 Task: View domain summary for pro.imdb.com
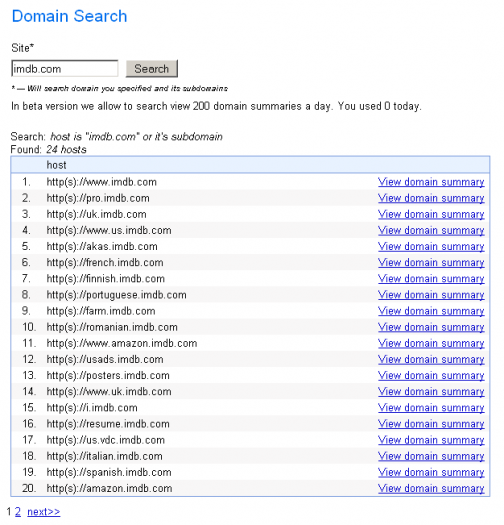[431, 198]
